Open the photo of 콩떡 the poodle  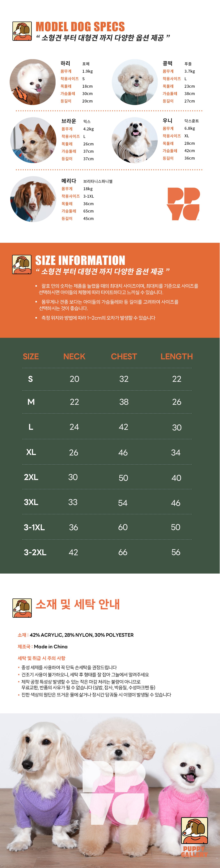(135, 82)
